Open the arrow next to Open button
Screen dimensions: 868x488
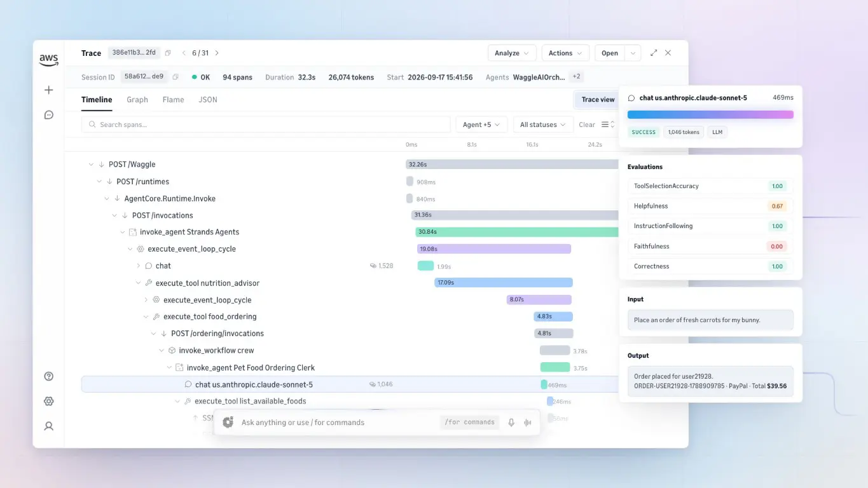click(633, 53)
